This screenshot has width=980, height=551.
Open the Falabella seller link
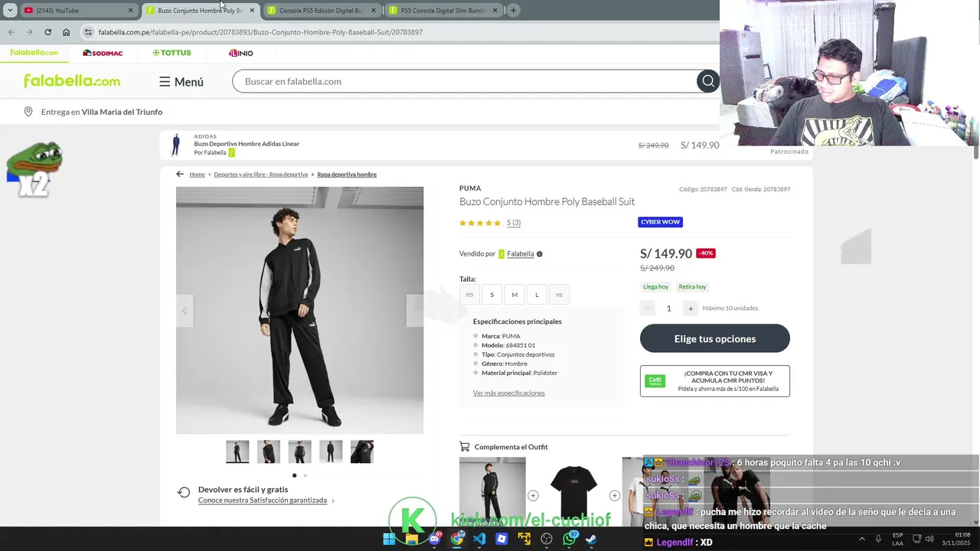[520, 254]
